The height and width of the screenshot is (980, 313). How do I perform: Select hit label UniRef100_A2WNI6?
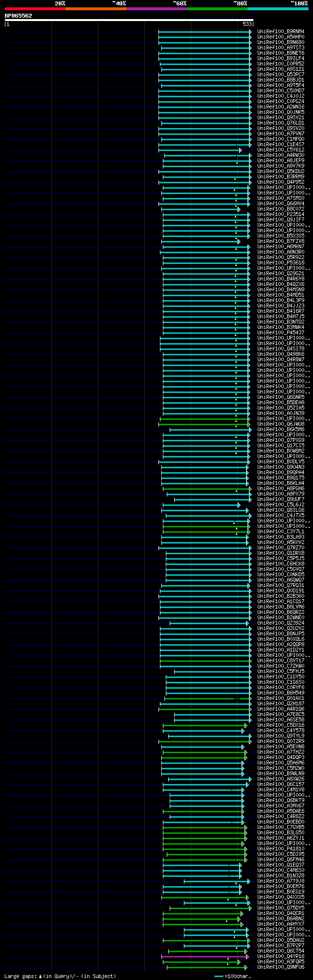click(x=281, y=107)
